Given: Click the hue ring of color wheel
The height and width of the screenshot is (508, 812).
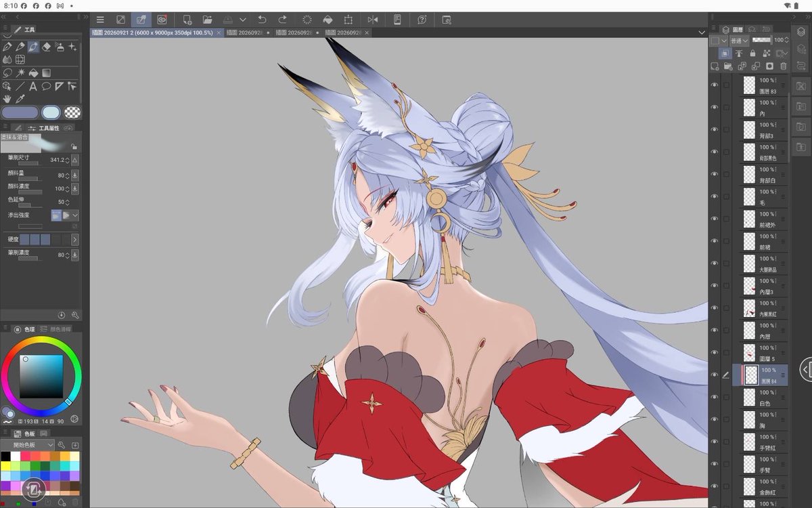Looking at the screenshot, I should point(41,339).
